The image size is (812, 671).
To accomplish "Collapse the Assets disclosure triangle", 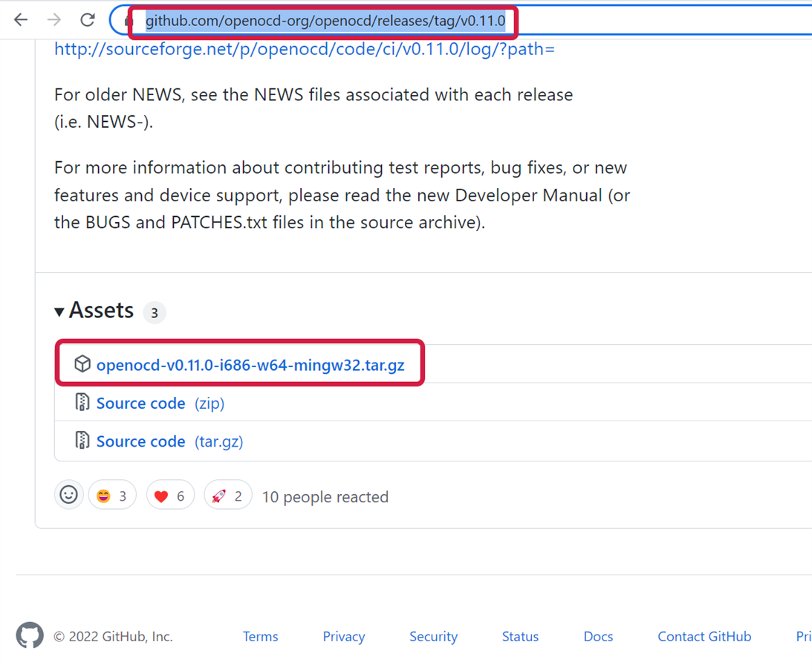I will (59, 312).
